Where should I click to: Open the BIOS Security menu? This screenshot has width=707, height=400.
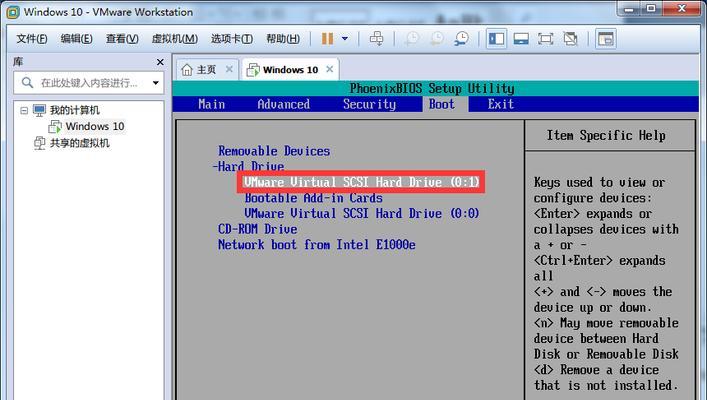pyautogui.click(x=369, y=104)
